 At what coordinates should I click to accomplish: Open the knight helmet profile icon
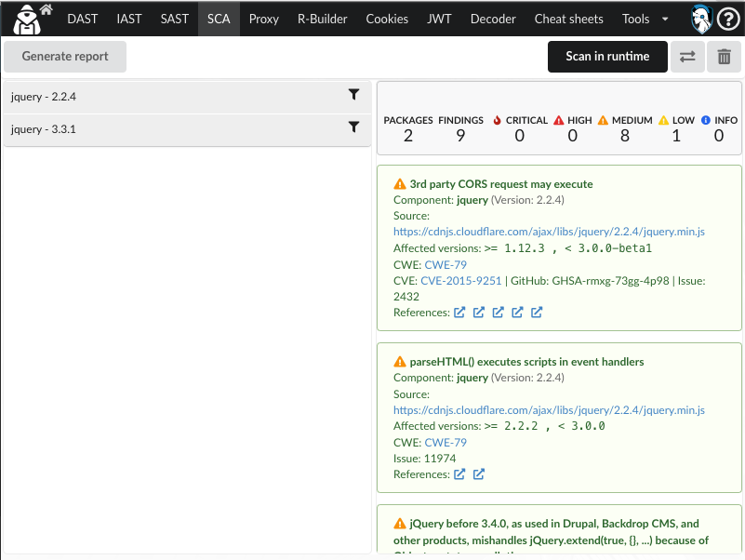pyautogui.click(x=701, y=19)
